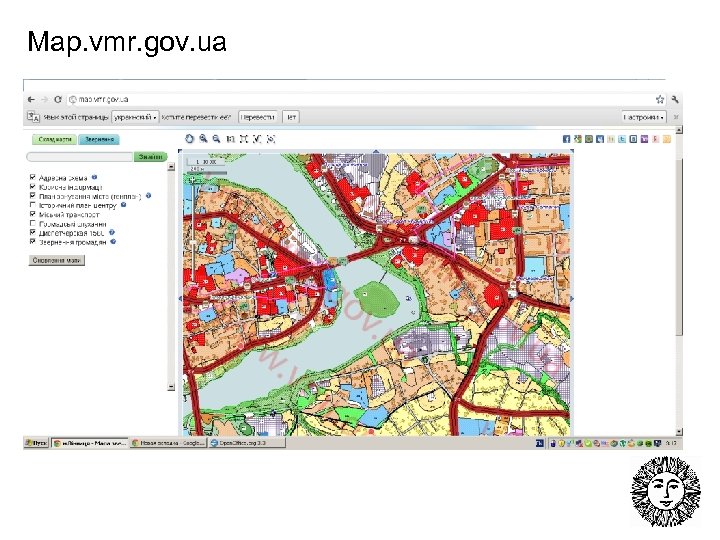This screenshot has height=540, width=720.
Task: Toggle the second layer checkbox
Action: (33, 186)
